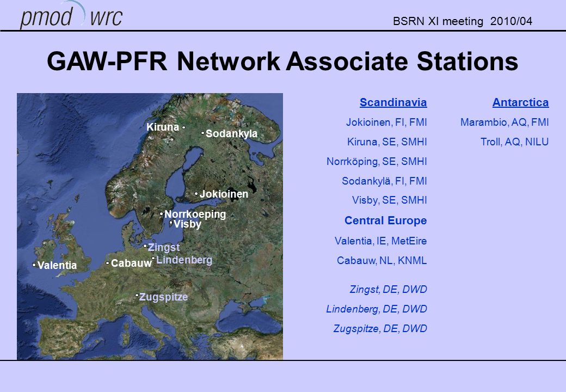Click the Antarctica heading link
Screen dimensions: 566x392
[x=520, y=102]
